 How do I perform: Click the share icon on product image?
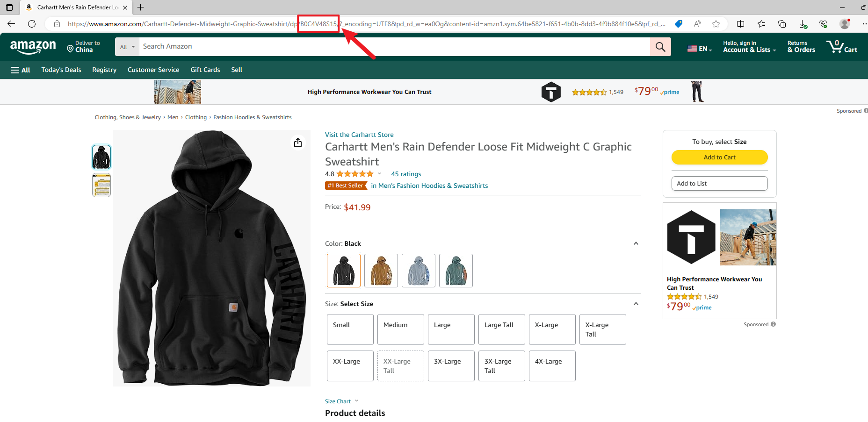[298, 143]
